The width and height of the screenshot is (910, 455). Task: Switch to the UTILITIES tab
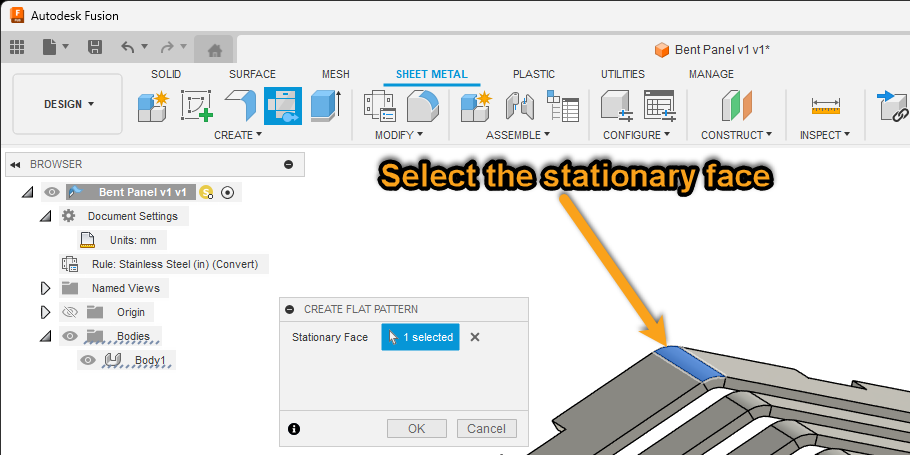tap(623, 74)
